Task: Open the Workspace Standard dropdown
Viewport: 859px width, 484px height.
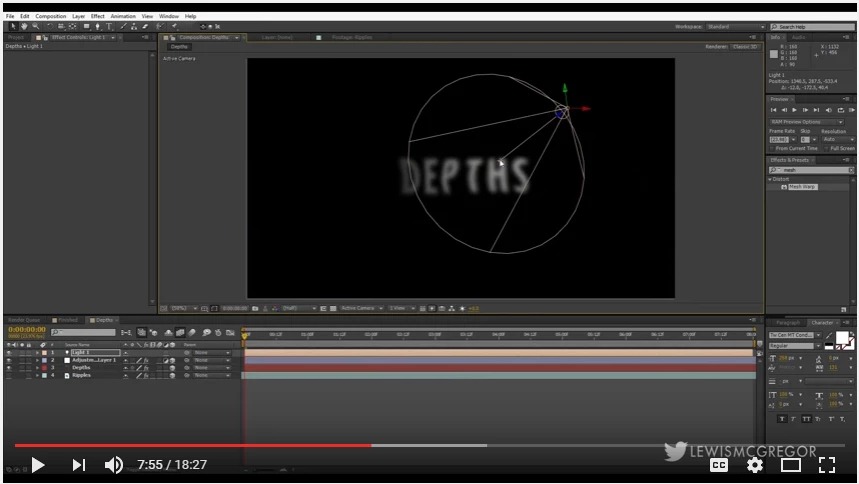Action: coord(736,26)
